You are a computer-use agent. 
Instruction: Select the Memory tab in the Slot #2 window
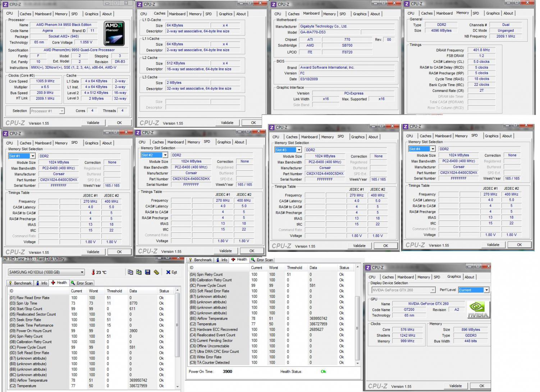pyautogui.click(x=194, y=142)
